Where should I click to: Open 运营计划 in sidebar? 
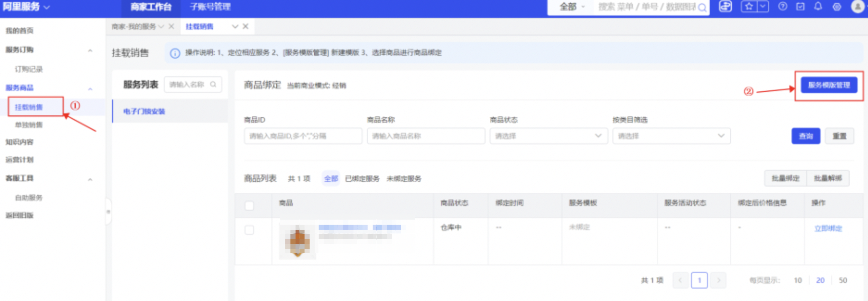(20, 160)
